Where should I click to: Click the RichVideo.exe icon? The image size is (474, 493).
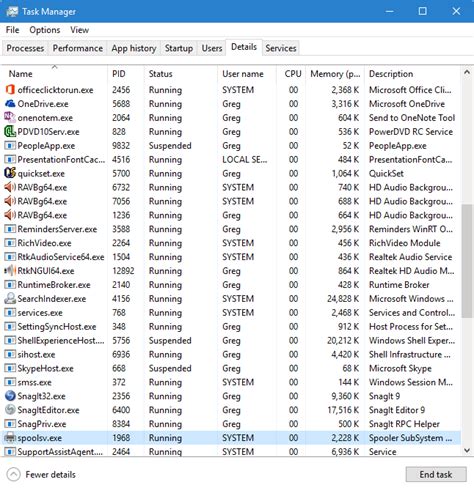pyautogui.click(x=10, y=243)
